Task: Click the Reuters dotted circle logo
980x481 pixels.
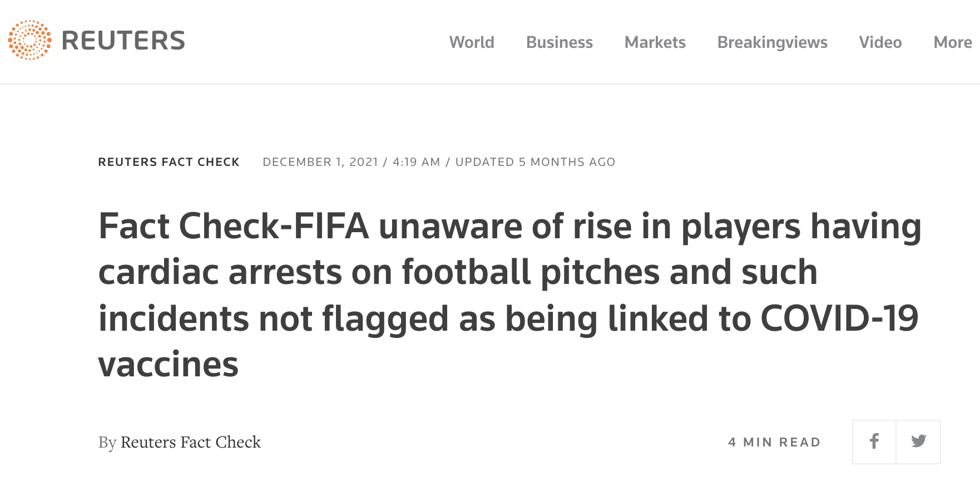Action: 29,40
